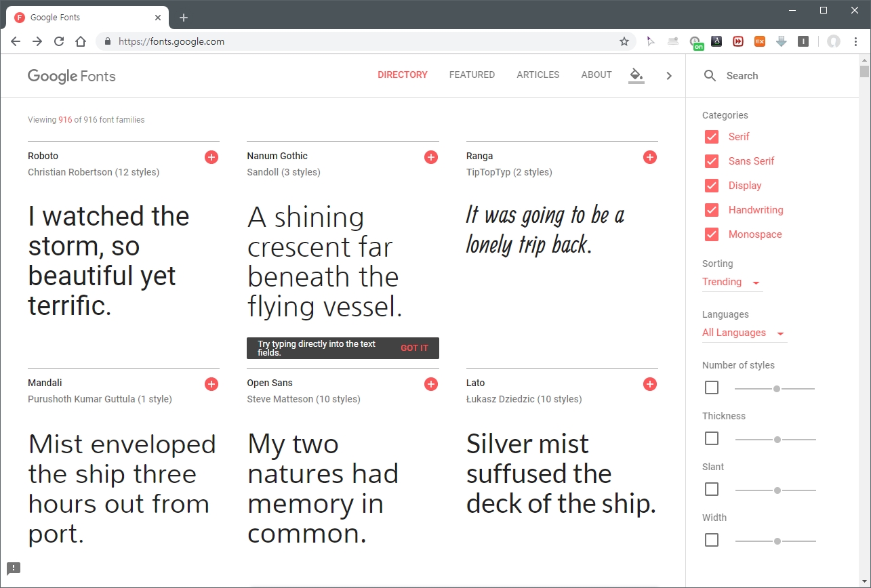871x588 pixels.
Task: Uncheck the Handwriting category
Action: [712, 210]
